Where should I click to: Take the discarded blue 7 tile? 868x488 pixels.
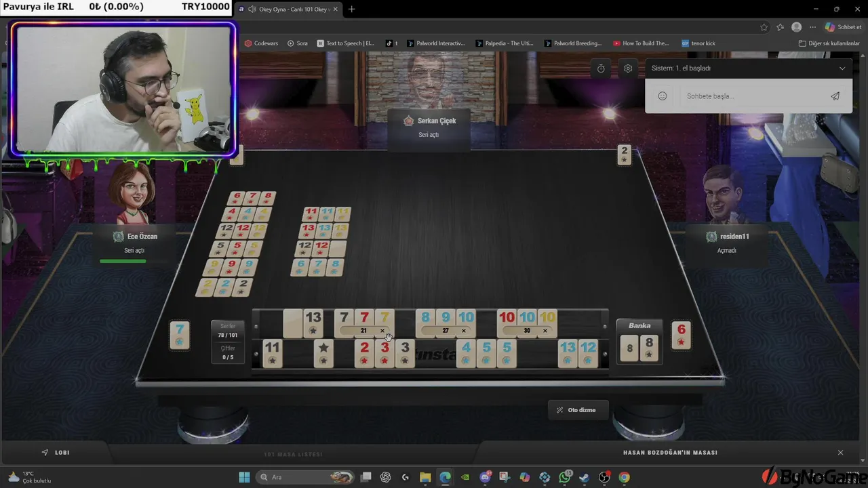[x=180, y=335]
